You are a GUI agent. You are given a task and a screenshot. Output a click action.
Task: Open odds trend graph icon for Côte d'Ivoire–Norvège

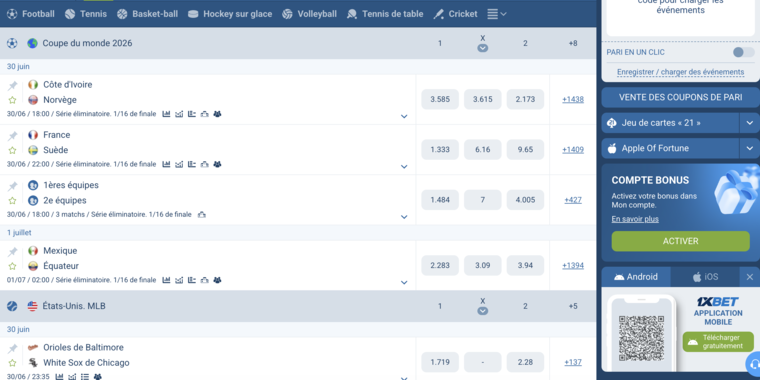click(179, 114)
